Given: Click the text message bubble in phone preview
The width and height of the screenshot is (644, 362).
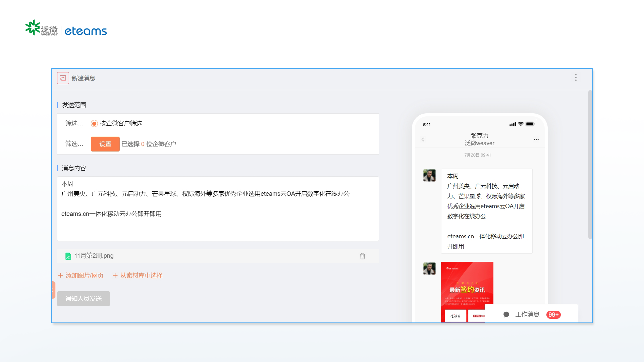Looking at the screenshot, I should click(x=487, y=211).
